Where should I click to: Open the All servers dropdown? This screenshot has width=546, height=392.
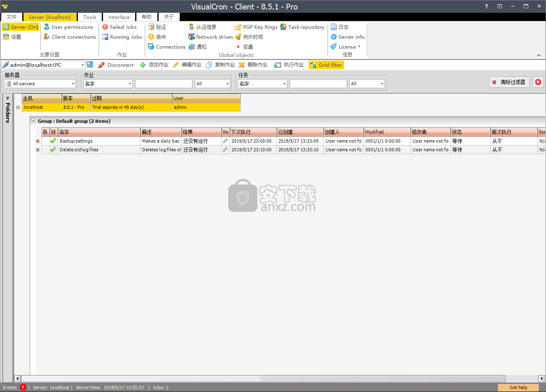(x=40, y=84)
